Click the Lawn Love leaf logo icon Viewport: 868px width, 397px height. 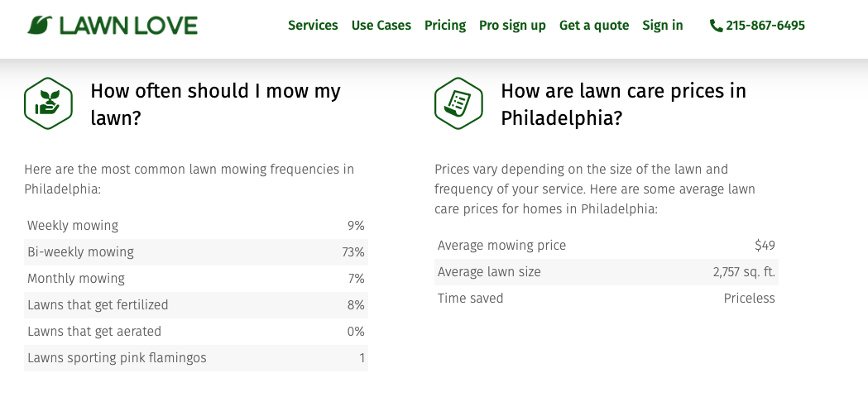coord(40,25)
